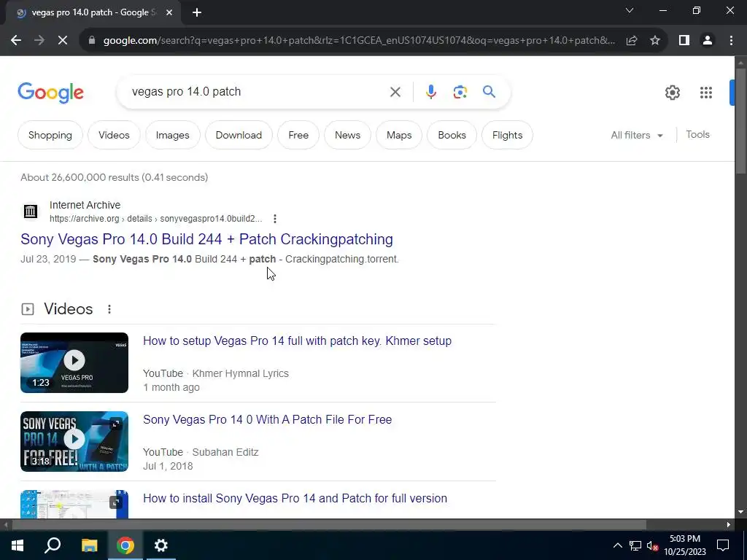Switch to Chrome in the taskbar
This screenshot has height=560, width=747.
(125, 545)
